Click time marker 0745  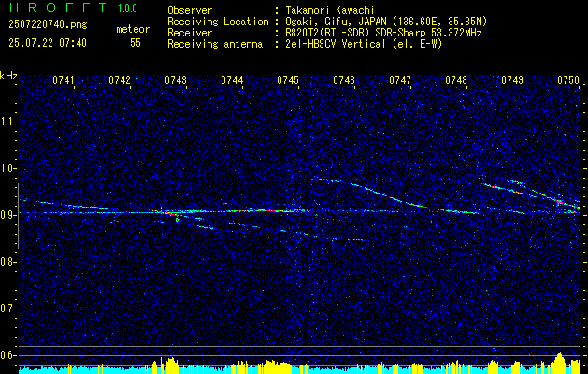[288, 80]
